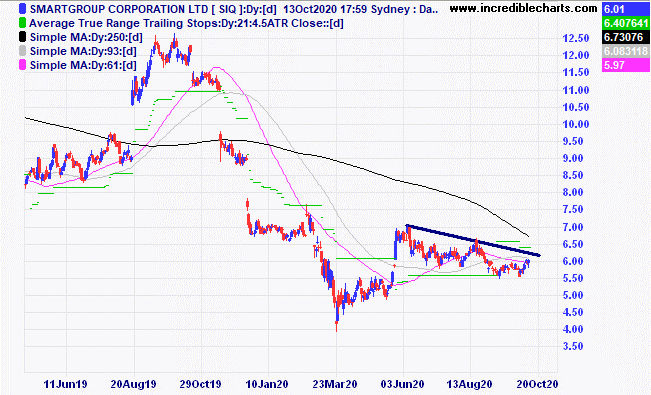Viewport: 651px width, 395px height.
Task: Click the magenta 61-day MA legend swatch
Action: (22, 65)
